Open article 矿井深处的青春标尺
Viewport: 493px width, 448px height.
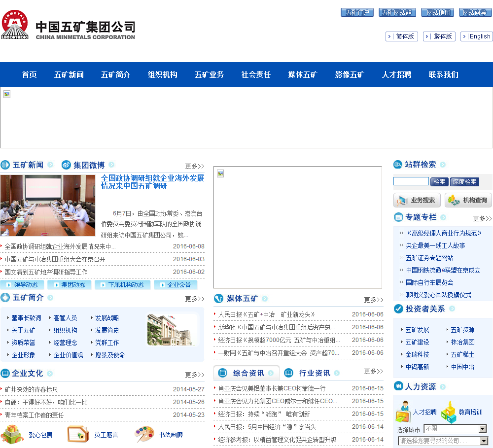(31, 389)
